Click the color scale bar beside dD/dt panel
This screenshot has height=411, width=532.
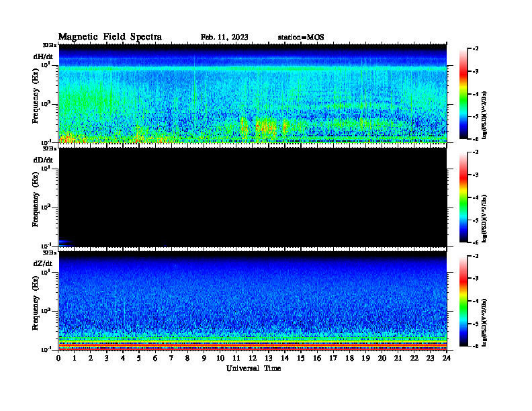pyautogui.click(x=463, y=197)
